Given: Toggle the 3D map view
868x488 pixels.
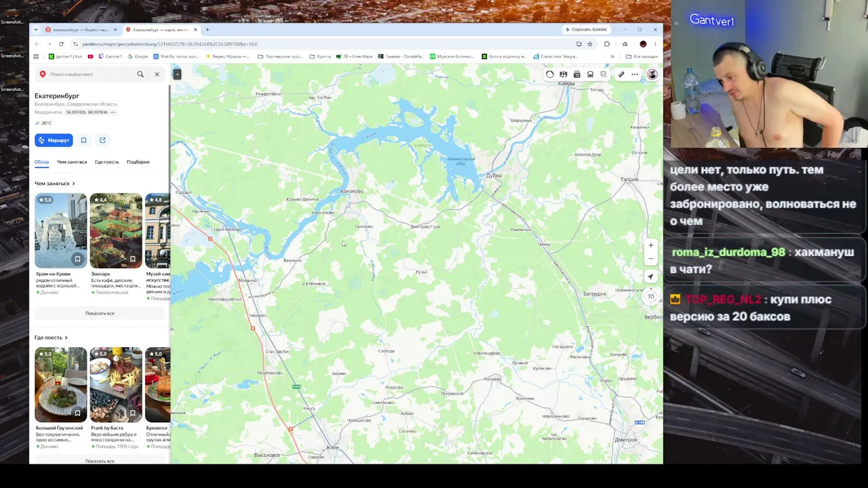Looking at the screenshot, I should coord(651,296).
